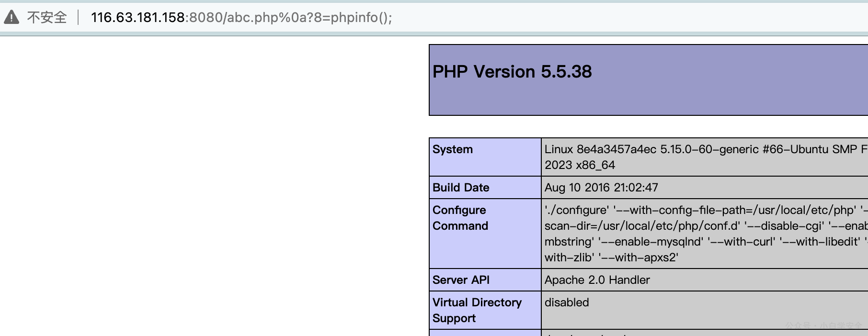
Task: Click the 'System' row label
Action: (x=452, y=149)
